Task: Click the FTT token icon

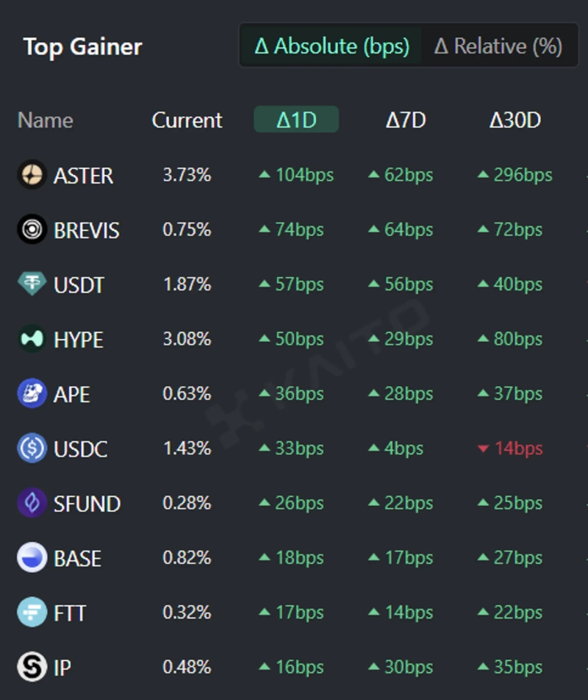Action: (32, 612)
